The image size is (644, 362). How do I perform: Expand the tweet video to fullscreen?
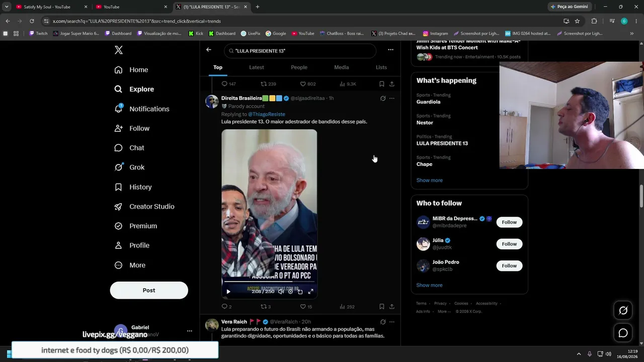[x=310, y=292]
